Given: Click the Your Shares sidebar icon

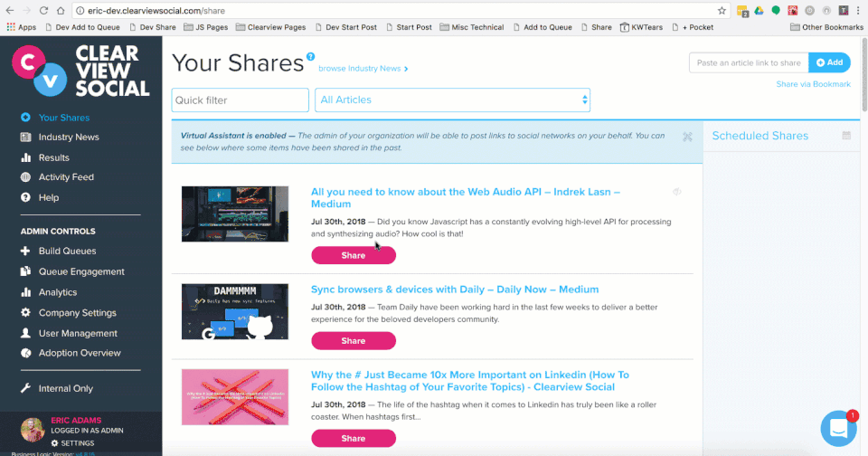Looking at the screenshot, I should coord(25,118).
